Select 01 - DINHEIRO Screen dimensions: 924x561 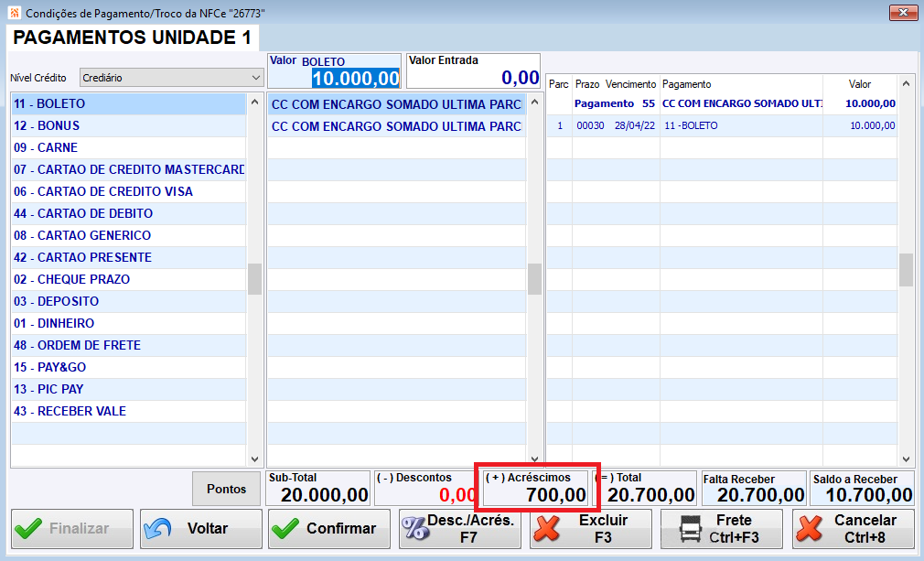[128, 323]
